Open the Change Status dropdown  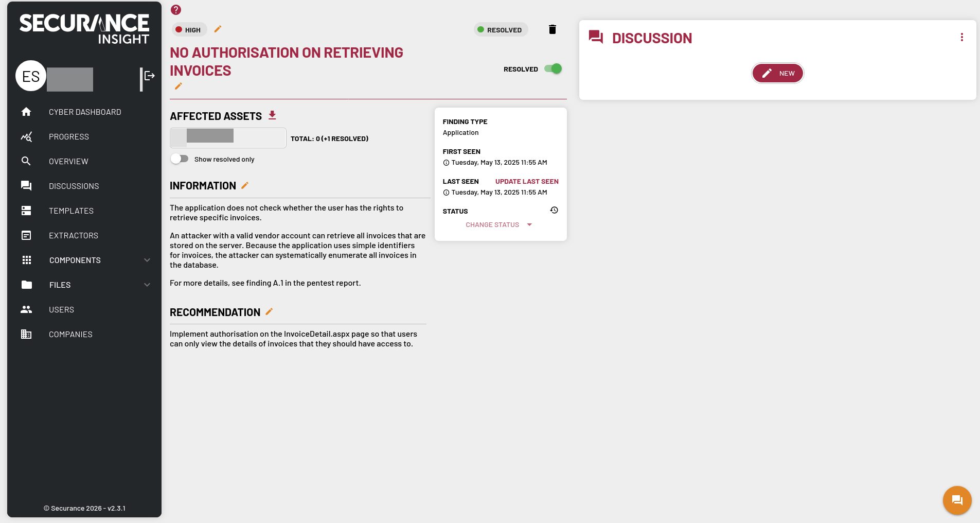tap(498, 225)
